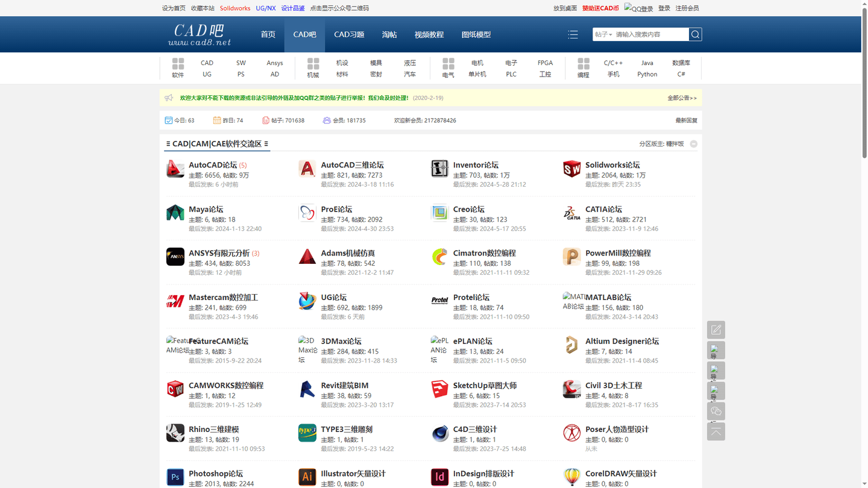Open the header list menu icon
Screen dimensions: 868x488
tap(573, 34)
